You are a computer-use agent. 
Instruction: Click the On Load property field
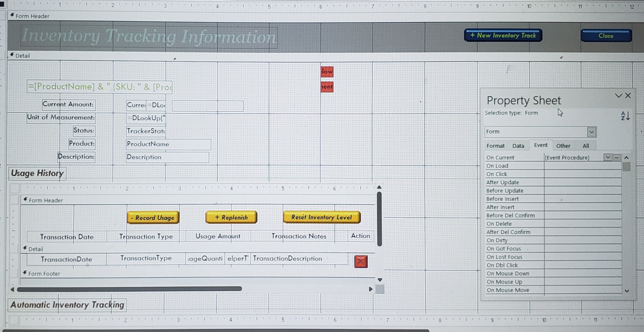coord(583,166)
